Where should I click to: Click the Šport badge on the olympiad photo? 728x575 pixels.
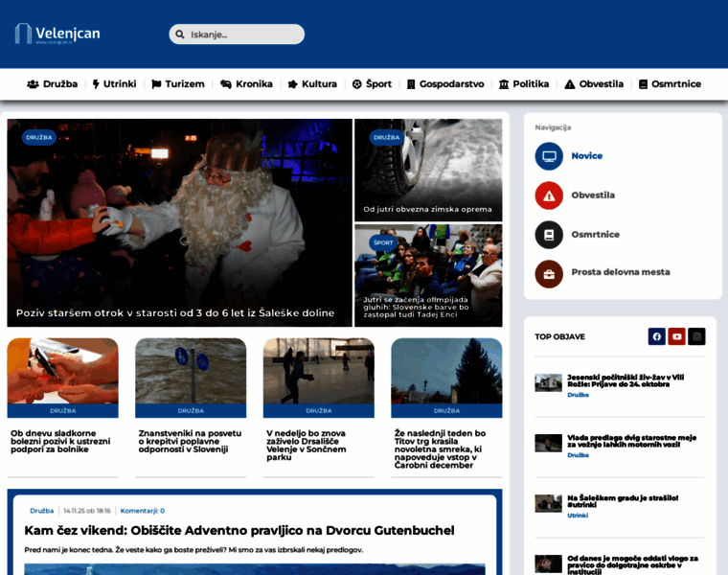tap(383, 242)
